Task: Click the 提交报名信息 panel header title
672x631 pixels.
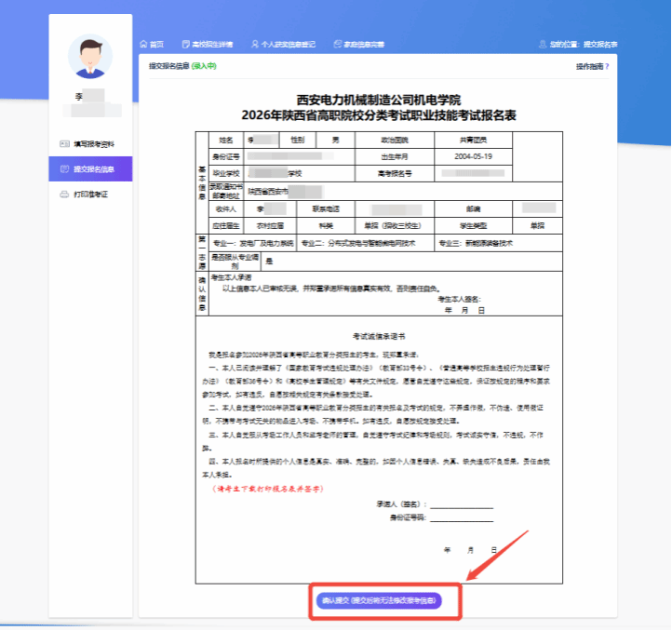Action: (168, 67)
